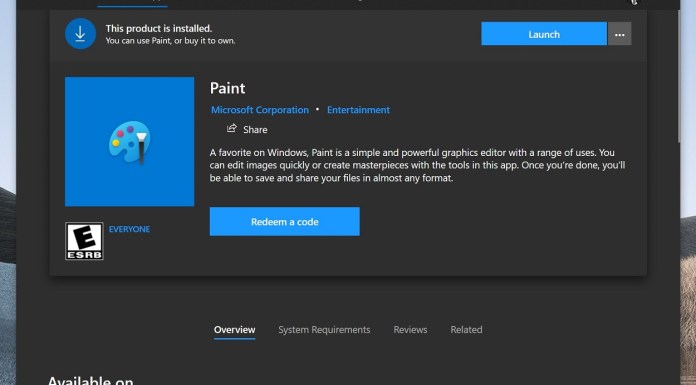Open the Related tab
Viewport: 696px width, 385px height.
(x=466, y=330)
